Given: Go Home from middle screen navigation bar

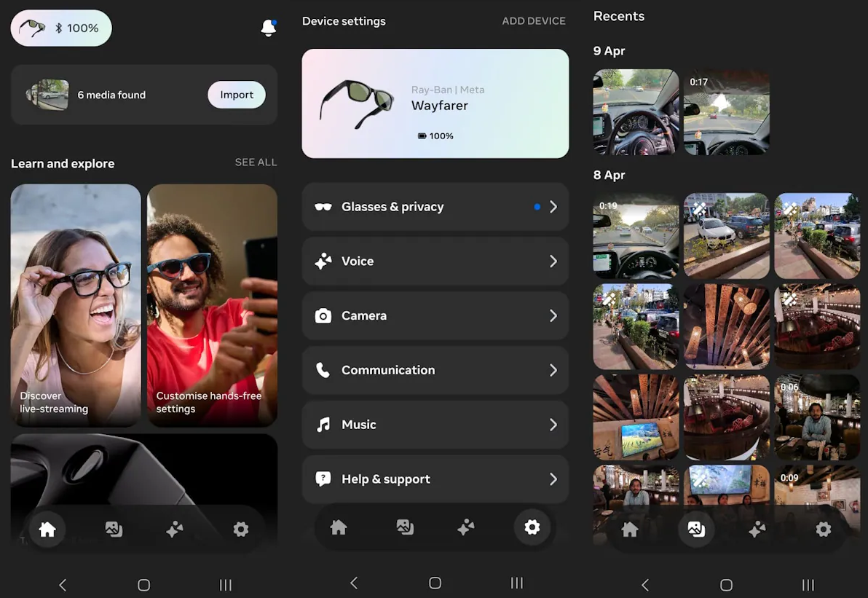Looking at the screenshot, I should coord(338,527).
